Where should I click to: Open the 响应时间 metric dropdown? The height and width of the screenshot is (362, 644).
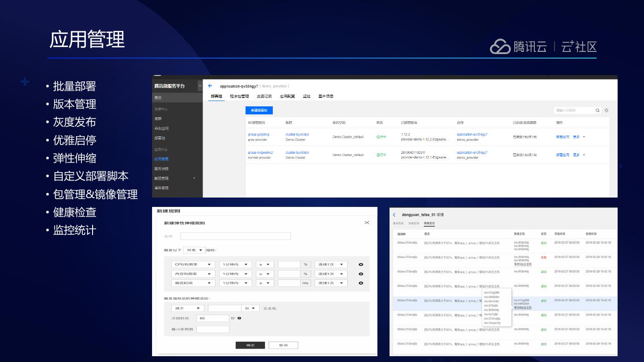pos(193,283)
